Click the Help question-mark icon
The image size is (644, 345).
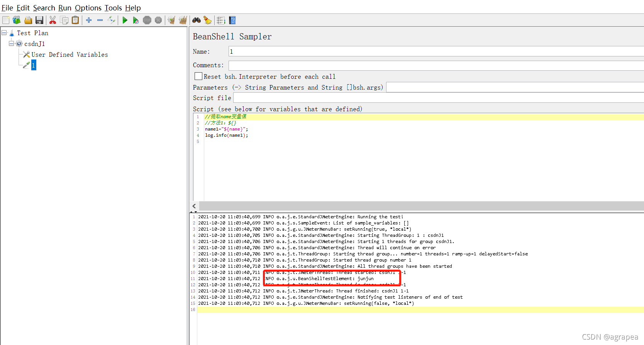click(x=232, y=20)
